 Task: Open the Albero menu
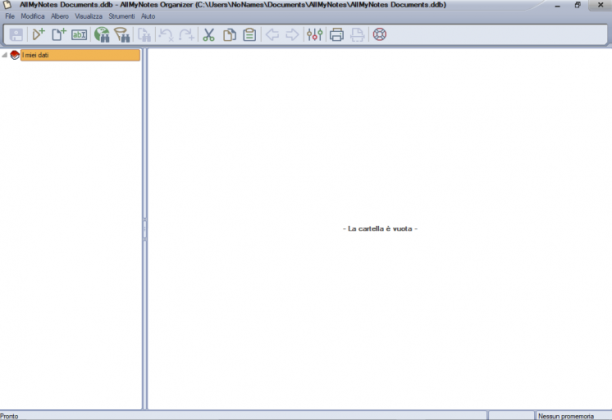click(60, 16)
